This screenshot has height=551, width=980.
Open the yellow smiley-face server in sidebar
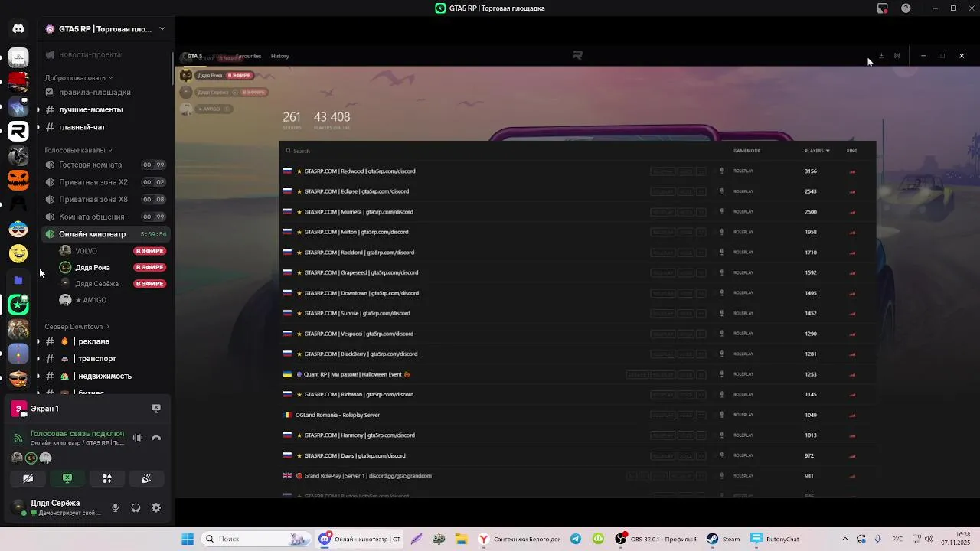(18, 253)
